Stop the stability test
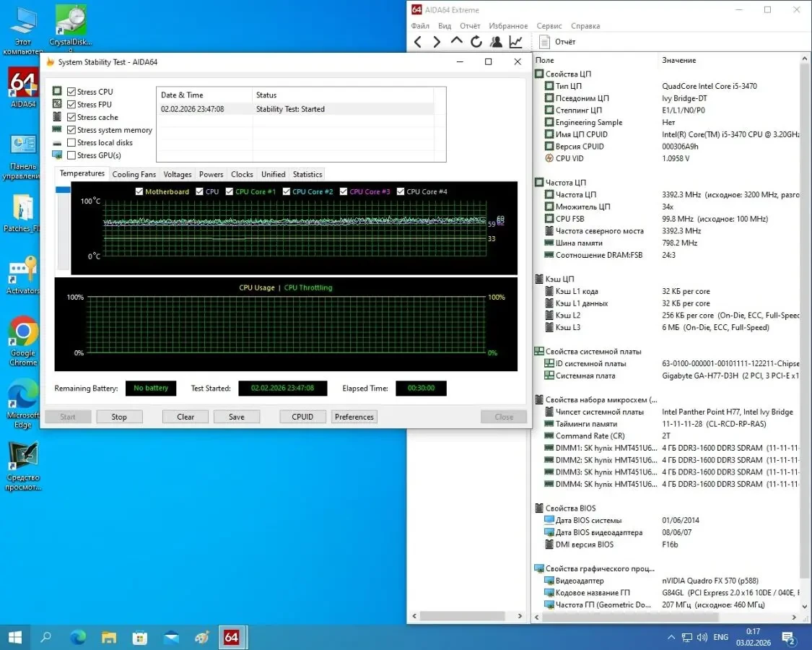This screenshot has width=812, height=650. pos(119,417)
